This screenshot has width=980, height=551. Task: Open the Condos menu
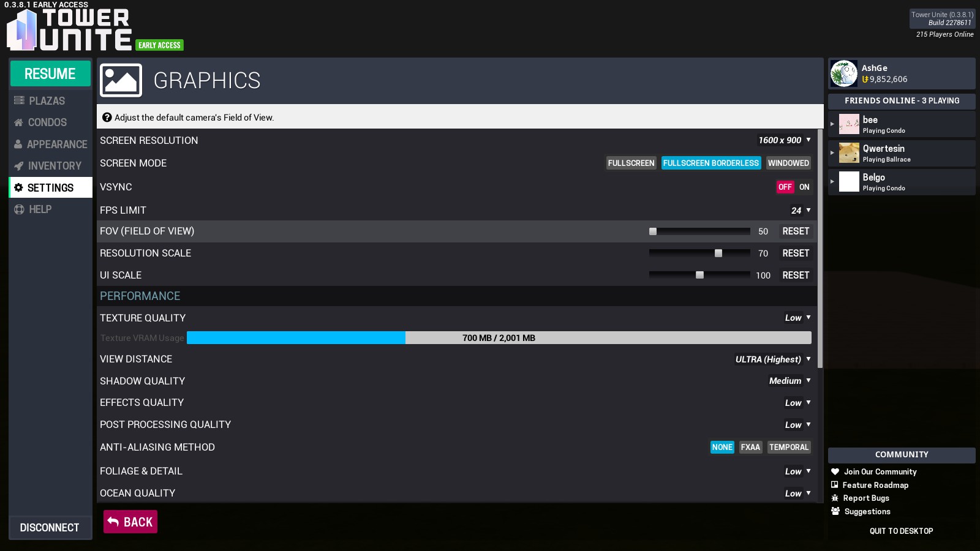50,122
